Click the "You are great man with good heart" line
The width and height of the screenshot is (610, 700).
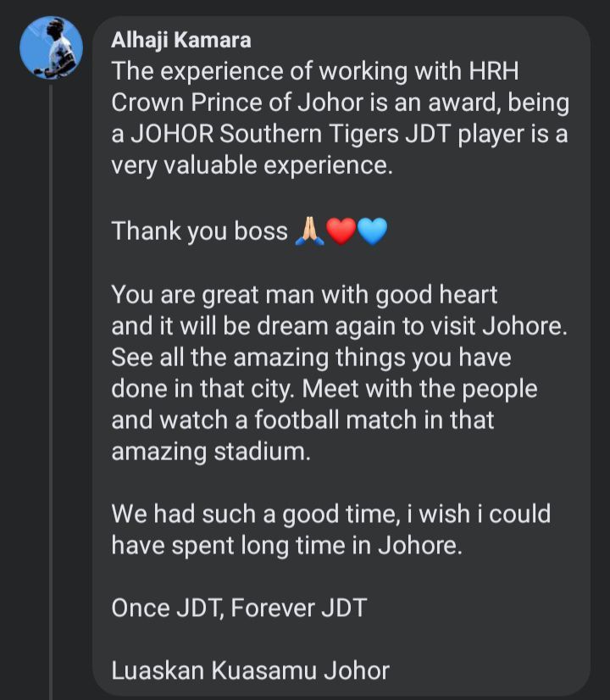point(304,294)
